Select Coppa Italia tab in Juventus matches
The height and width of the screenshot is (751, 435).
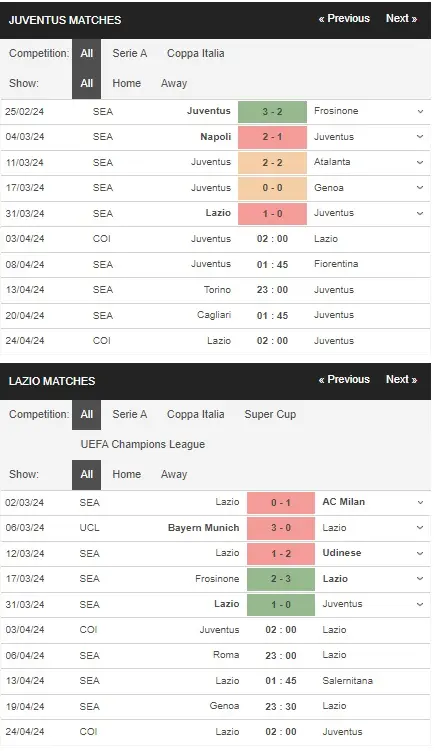[195, 54]
